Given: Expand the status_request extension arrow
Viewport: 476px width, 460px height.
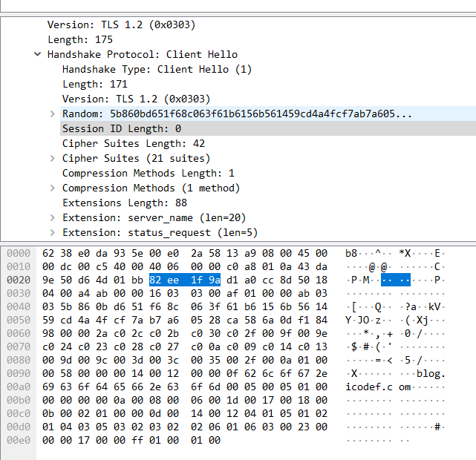Looking at the screenshot, I should tap(52, 232).
